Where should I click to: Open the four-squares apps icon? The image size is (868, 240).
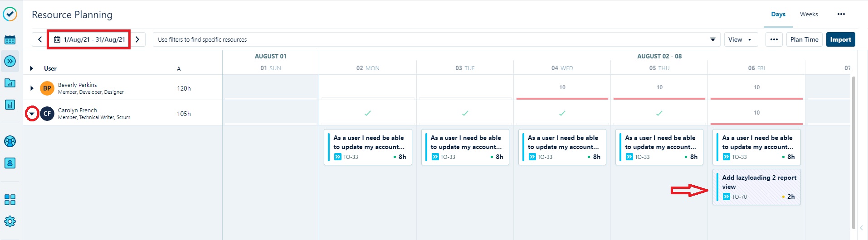[x=10, y=200]
